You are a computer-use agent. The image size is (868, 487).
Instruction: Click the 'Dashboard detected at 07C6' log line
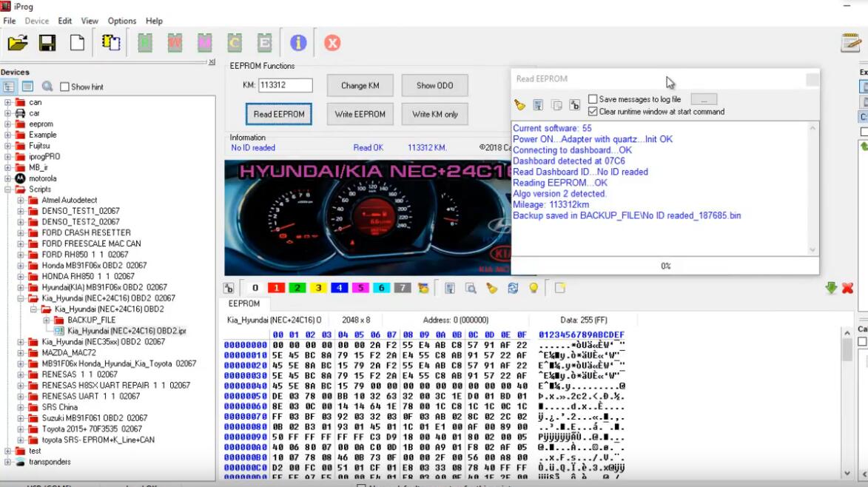tap(568, 161)
